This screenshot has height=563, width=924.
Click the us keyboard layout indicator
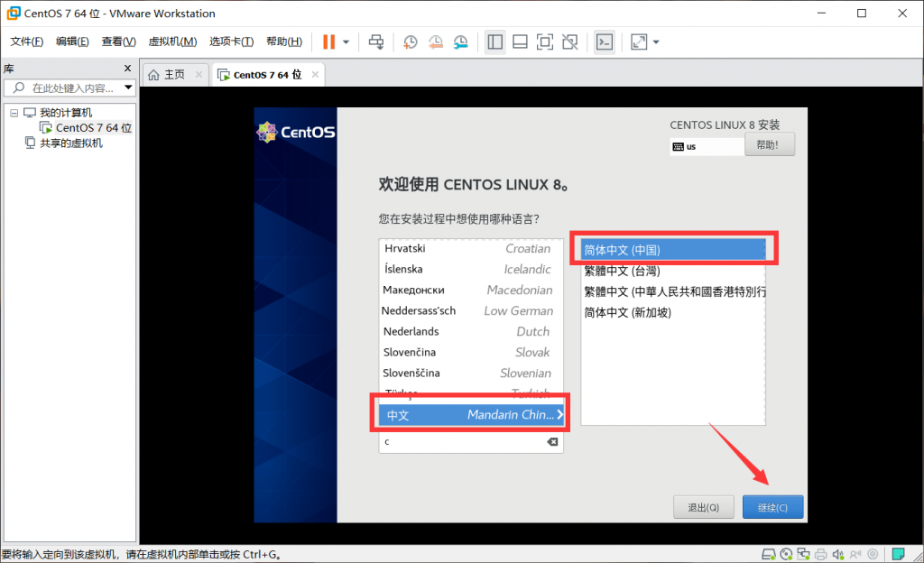[707, 147]
